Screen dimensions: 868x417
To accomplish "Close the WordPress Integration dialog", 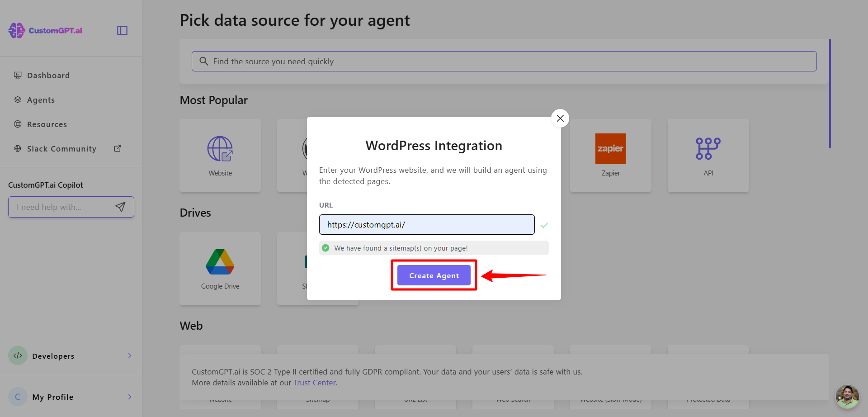I will tap(560, 118).
